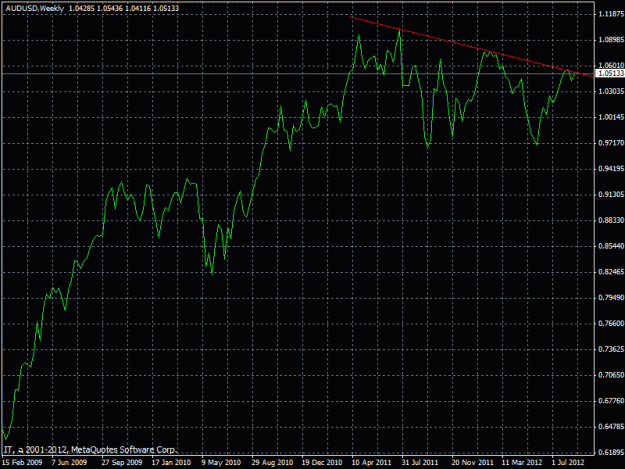Click the 0.76600 price axis label
The height and width of the screenshot is (469, 625).
(x=611, y=324)
